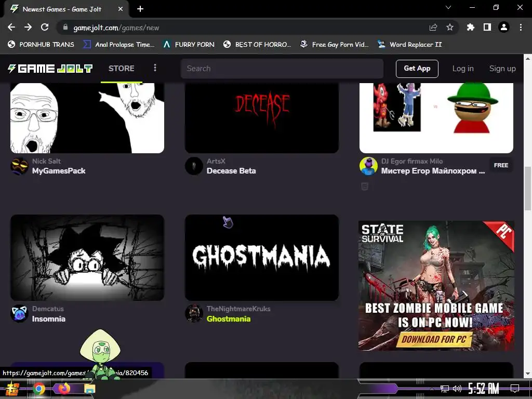Screen dimensions: 532x399
Task: Open the Ghostmania game thumbnail
Action: 262,258
